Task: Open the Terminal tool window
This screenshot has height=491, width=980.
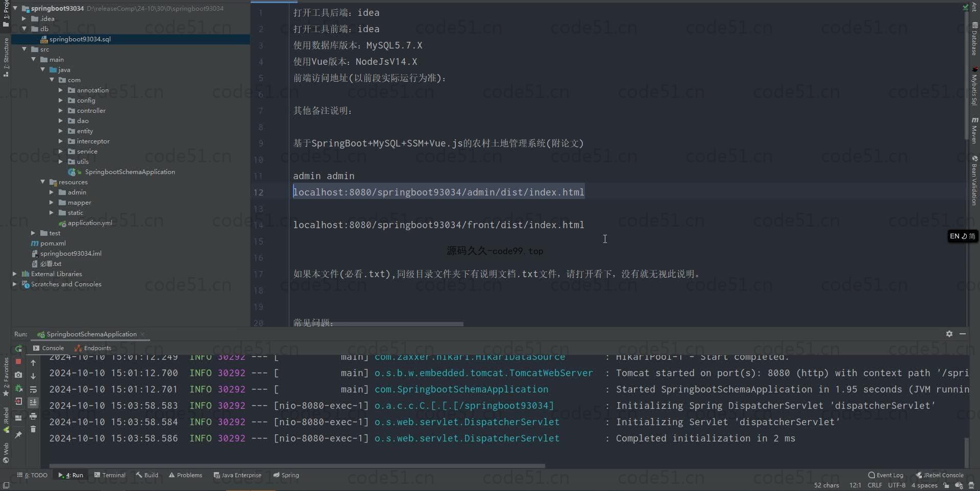Action: coord(110,475)
